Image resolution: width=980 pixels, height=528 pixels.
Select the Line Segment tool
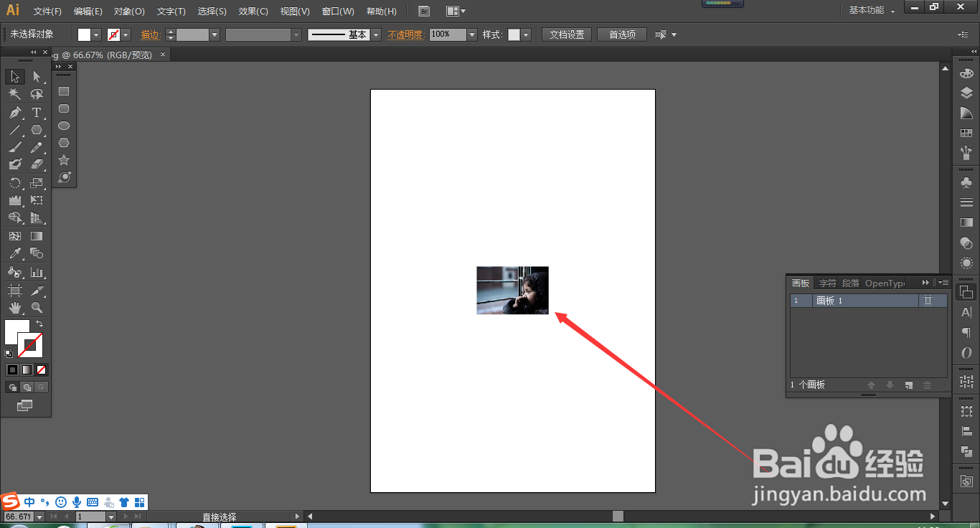pos(15,130)
